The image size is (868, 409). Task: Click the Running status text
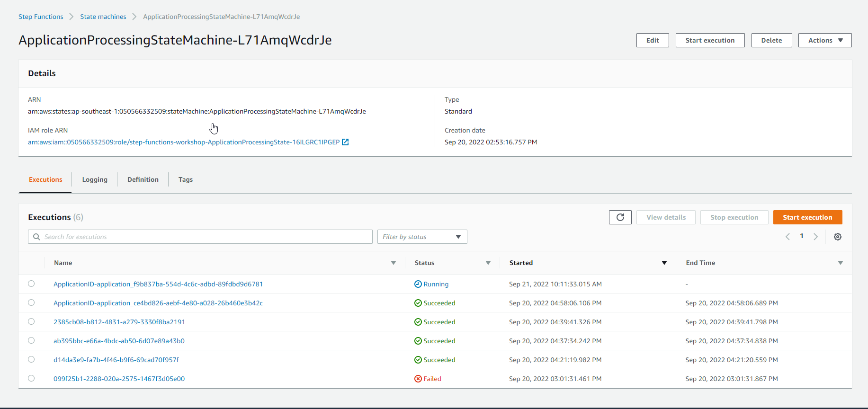[436, 284]
